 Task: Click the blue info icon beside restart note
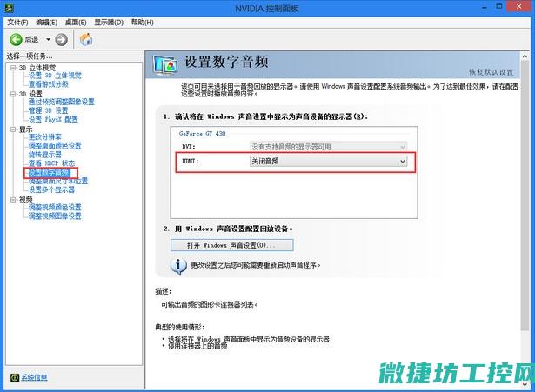tap(178, 266)
